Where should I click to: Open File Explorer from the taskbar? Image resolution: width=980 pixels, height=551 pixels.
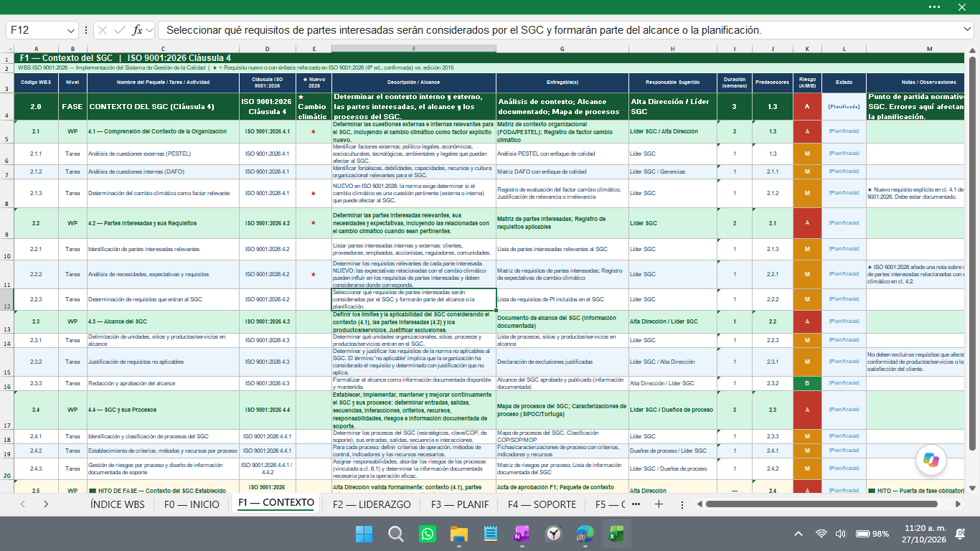459,534
